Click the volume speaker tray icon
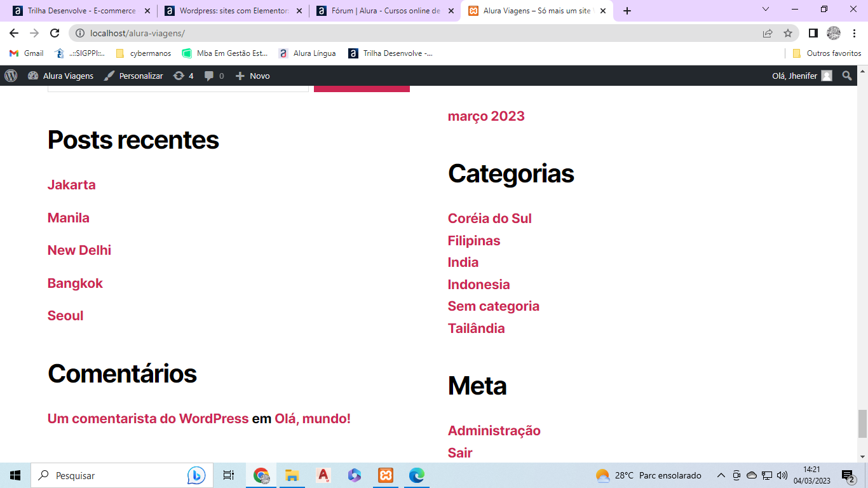 pos(782,475)
